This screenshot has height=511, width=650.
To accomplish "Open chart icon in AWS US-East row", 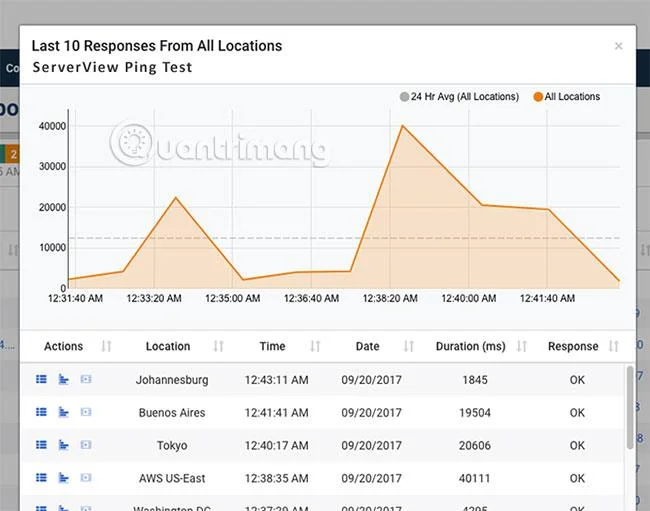I will click(63, 477).
